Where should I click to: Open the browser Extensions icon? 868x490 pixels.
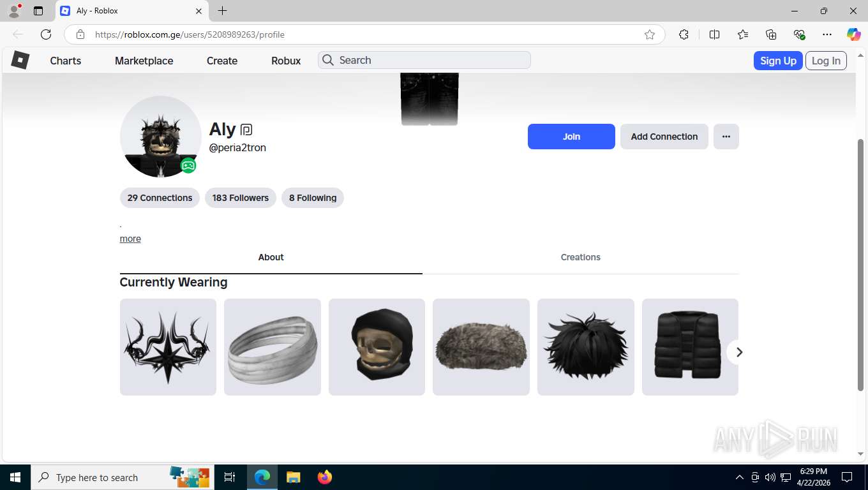pos(684,34)
